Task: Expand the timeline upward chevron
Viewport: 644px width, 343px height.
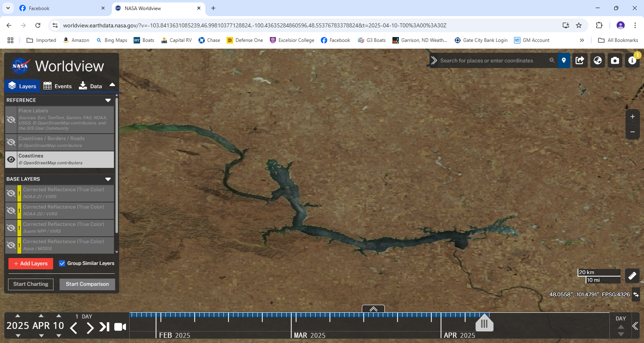Action: pos(373,309)
